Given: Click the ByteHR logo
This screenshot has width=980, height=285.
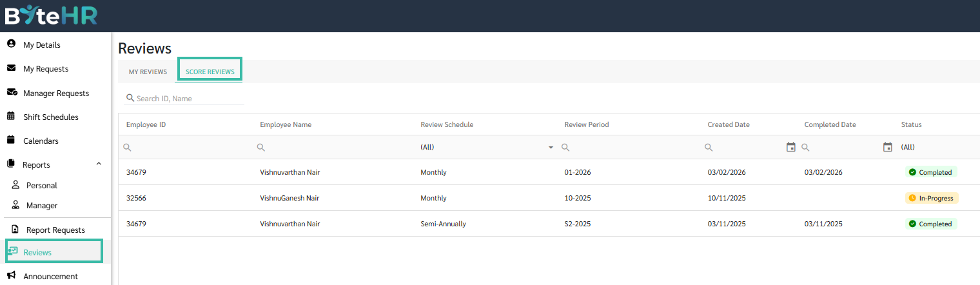Looking at the screenshot, I should click(x=52, y=15).
